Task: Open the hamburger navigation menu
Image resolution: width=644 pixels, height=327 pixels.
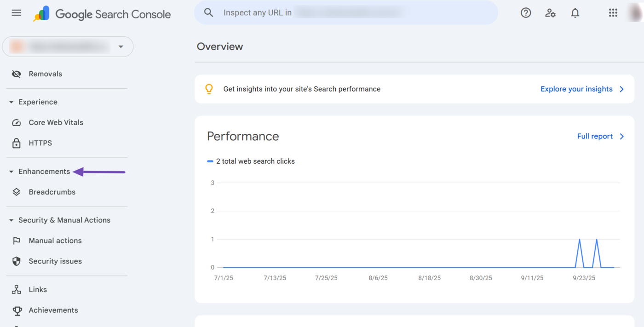Action: 17,13
